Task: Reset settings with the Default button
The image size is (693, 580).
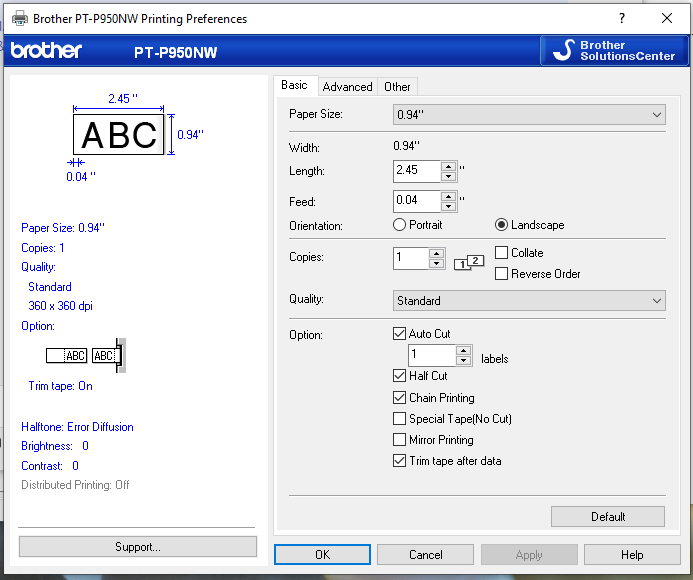Action: tap(608, 516)
